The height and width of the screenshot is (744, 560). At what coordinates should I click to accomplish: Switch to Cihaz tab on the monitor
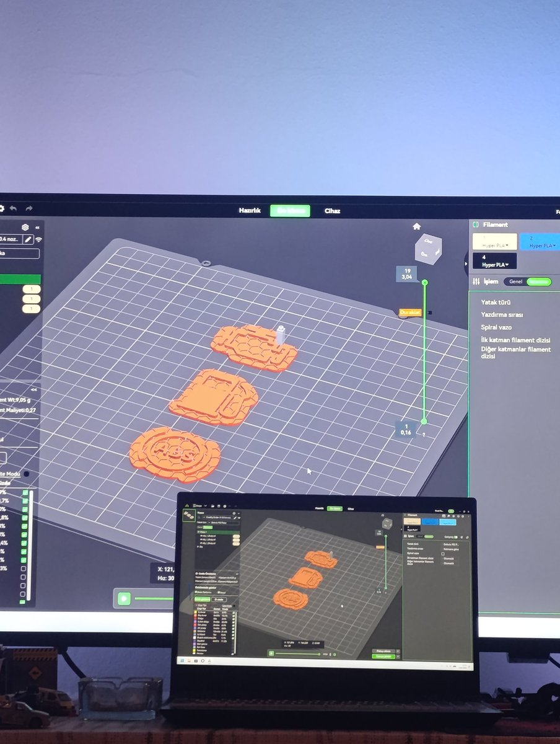pos(333,211)
